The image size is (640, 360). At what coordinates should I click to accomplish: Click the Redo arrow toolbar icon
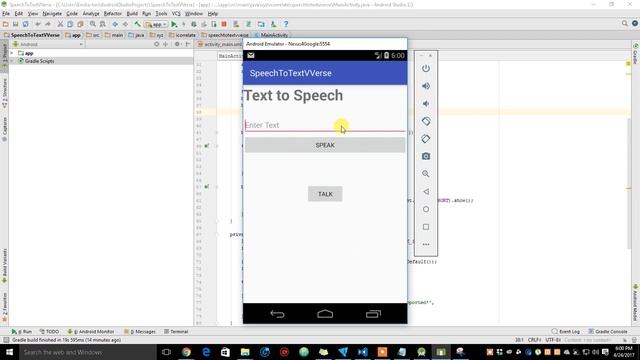tap(48, 24)
